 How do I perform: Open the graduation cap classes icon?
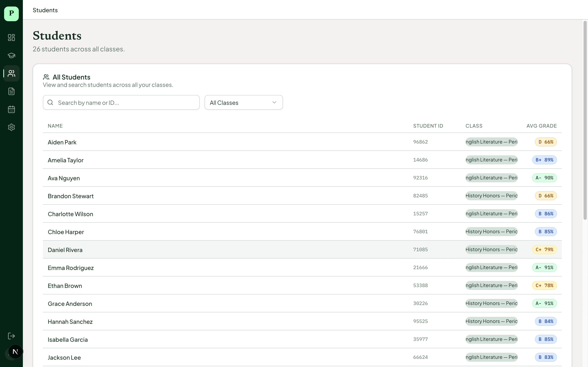pyautogui.click(x=11, y=55)
